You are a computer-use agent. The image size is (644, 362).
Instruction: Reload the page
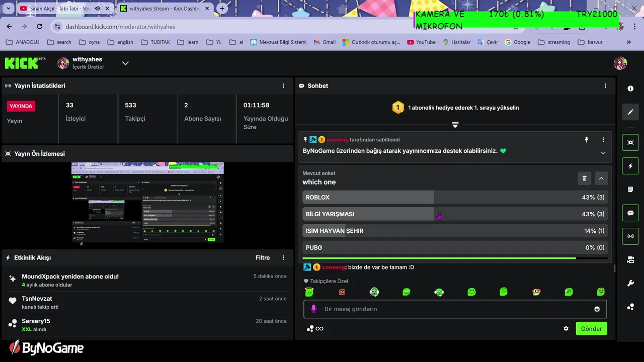(x=39, y=26)
